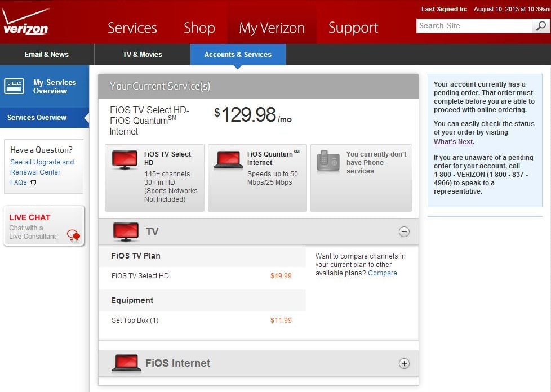This screenshot has height=392, width=551.
Task: Switch to the Email & News tab
Action: [x=47, y=55]
